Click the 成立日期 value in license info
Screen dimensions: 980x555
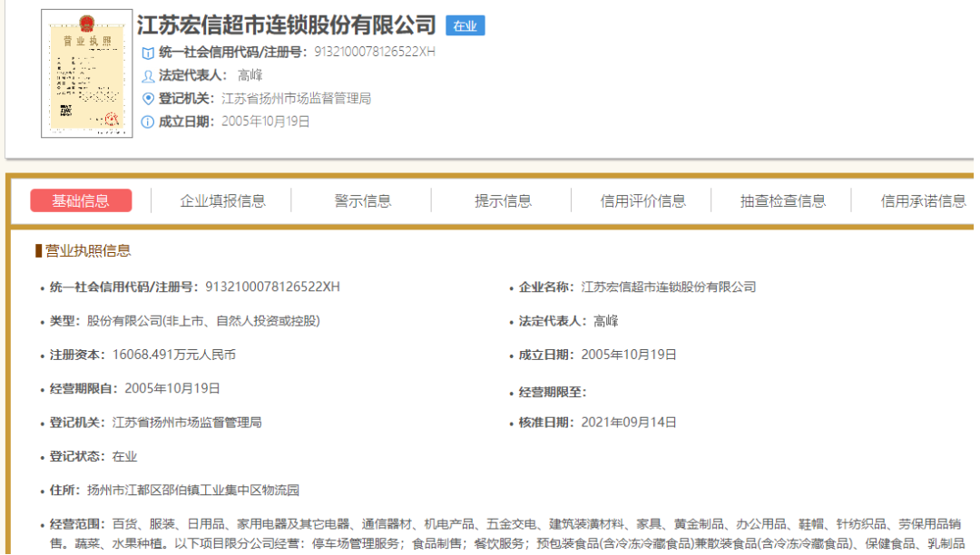pos(629,355)
